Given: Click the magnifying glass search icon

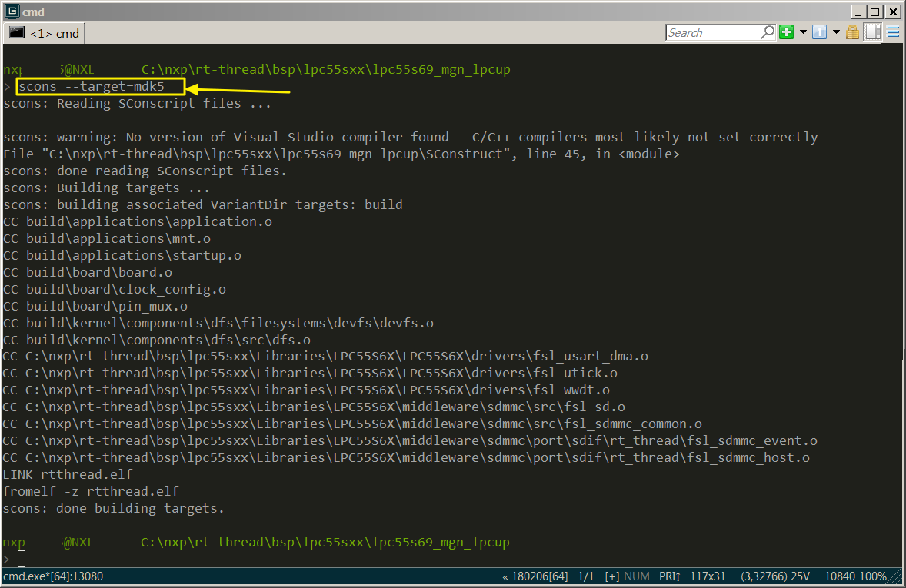Looking at the screenshot, I should (x=768, y=32).
